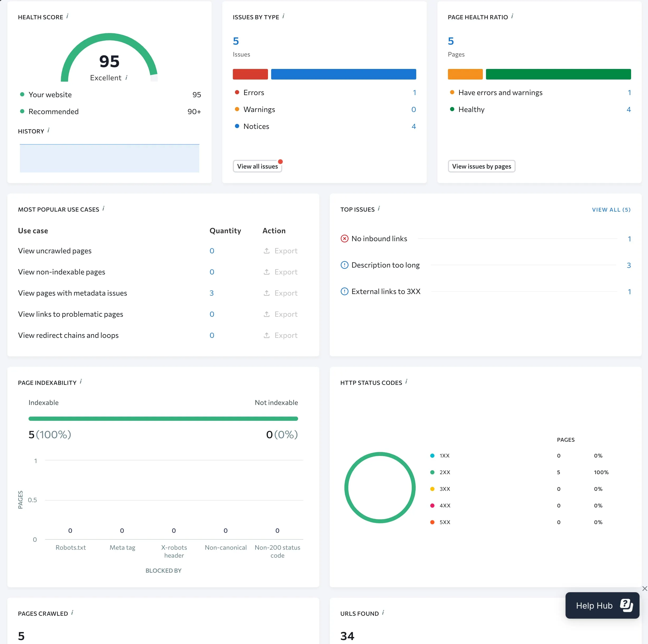This screenshot has width=648, height=644.
Task: Click info icon beside Issues By Type
Action: (x=283, y=16)
